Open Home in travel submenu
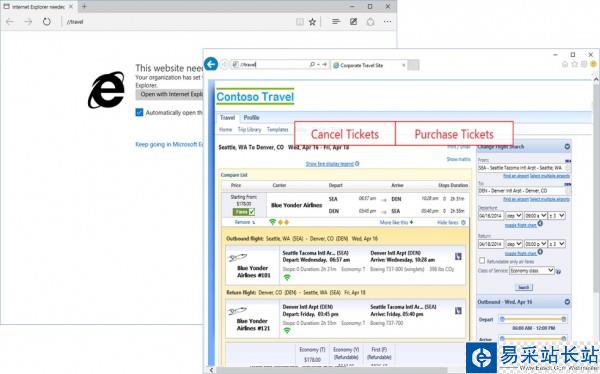 pyautogui.click(x=225, y=129)
